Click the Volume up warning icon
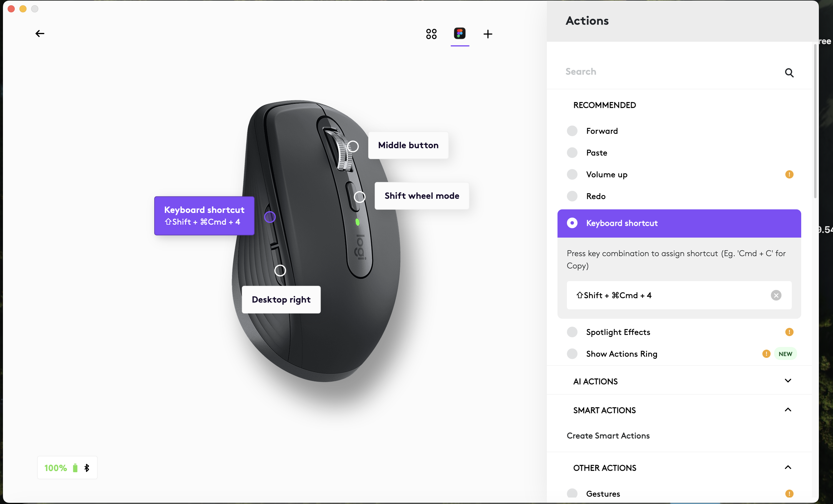The width and height of the screenshot is (833, 504). 789,174
